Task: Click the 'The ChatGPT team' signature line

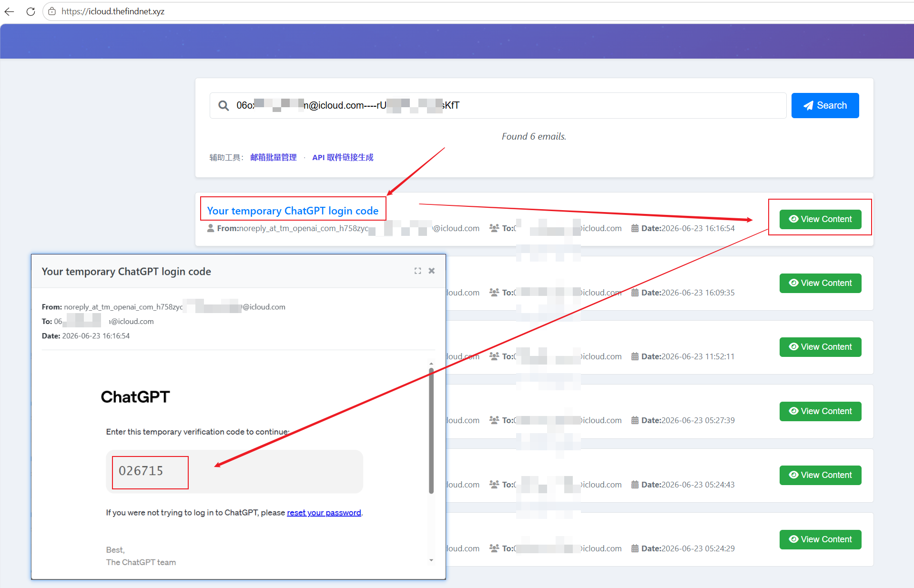Action: [x=141, y=562]
